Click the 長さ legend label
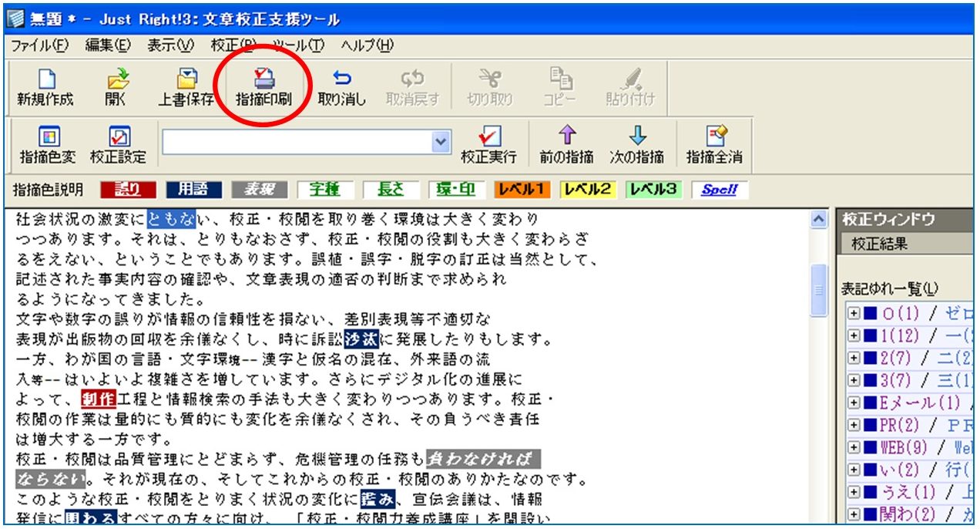Viewport: 980px width, 529px height. tap(391, 190)
